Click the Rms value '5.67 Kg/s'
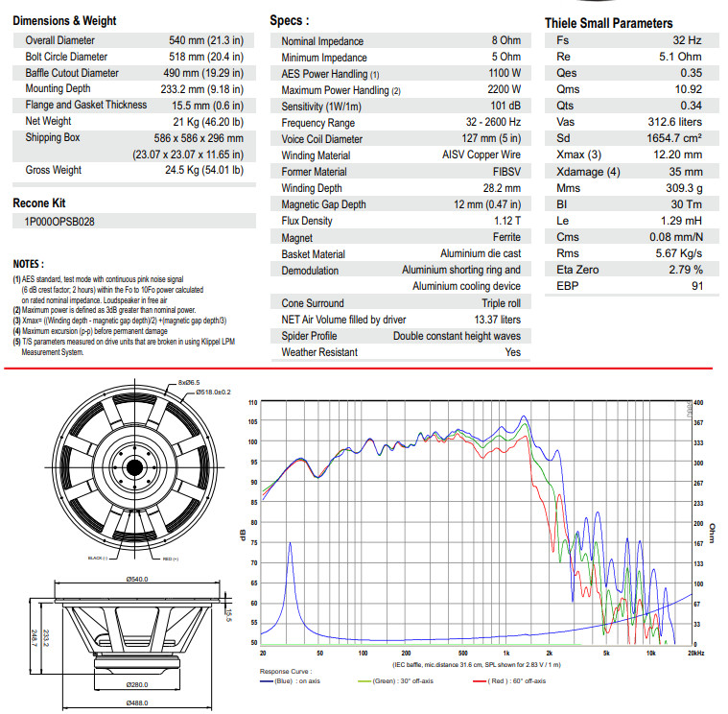 pos(679,253)
